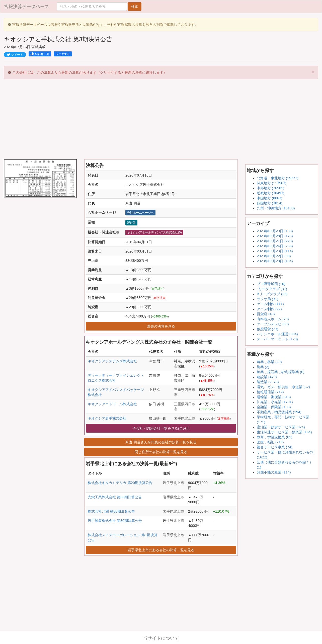
Task: Open パチンコホール運営 (384) category
Action: coord(277,334)
